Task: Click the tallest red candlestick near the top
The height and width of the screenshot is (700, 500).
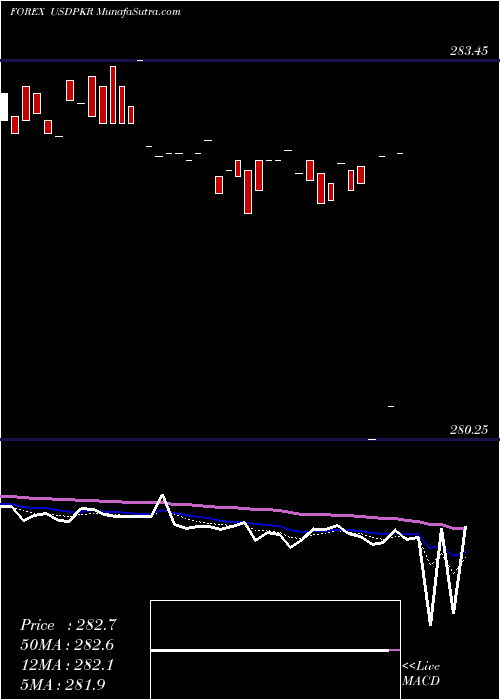Action: pos(113,95)
